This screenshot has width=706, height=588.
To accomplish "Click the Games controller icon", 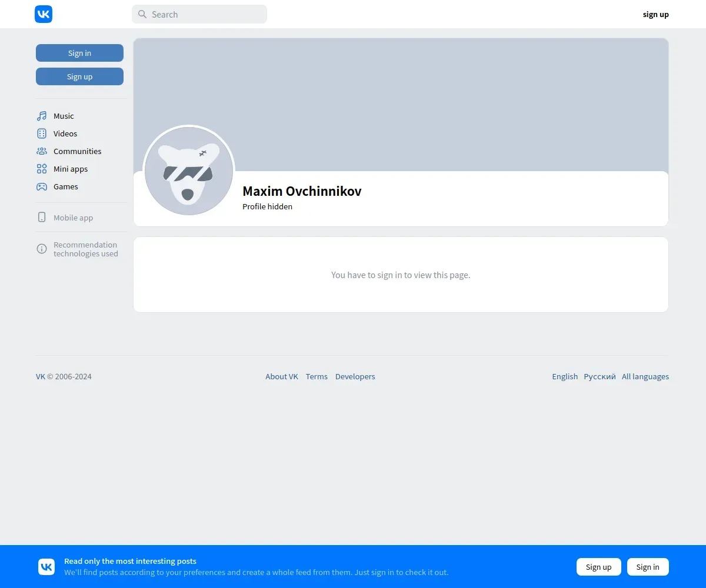I will click(42, 186).
